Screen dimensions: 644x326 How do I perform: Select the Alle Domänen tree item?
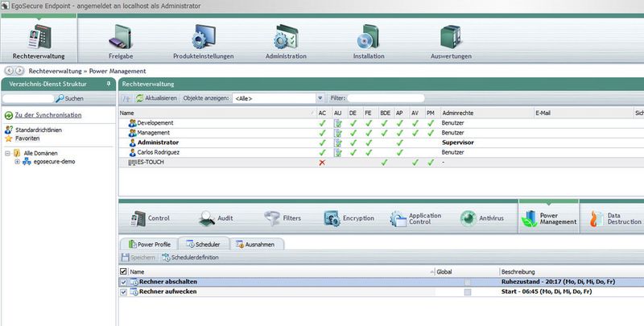(41, 153)
